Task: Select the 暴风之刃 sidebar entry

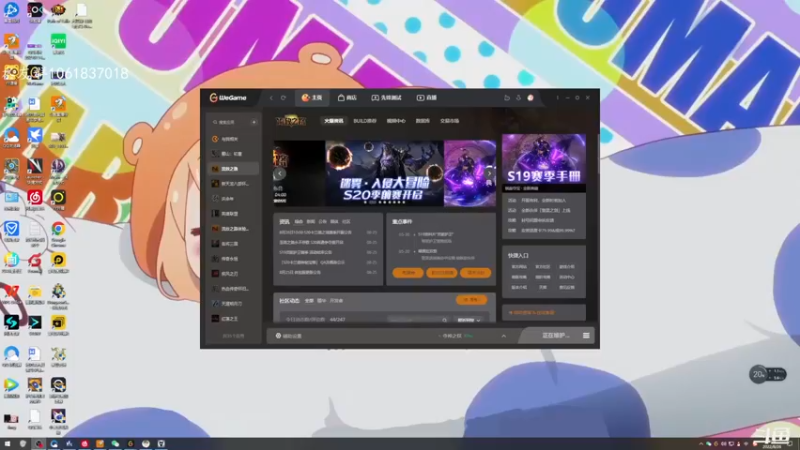Action: [x=233, y=274]
